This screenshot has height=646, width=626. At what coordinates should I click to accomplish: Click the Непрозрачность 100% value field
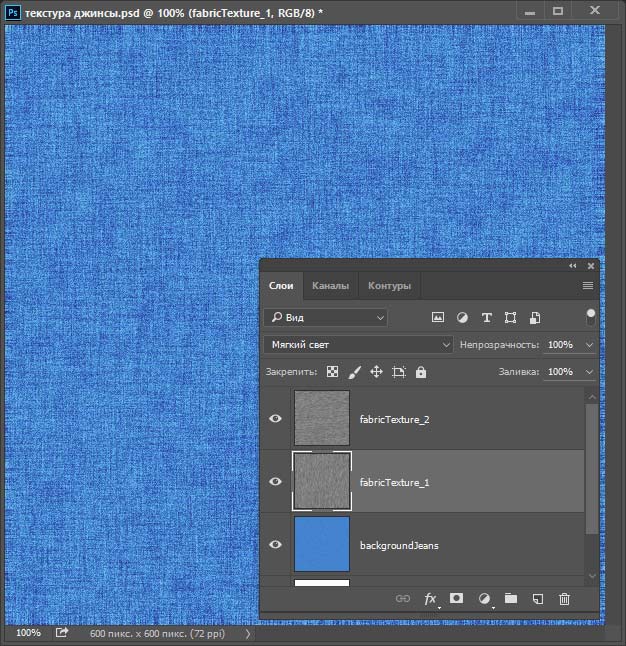pos(563,344)
